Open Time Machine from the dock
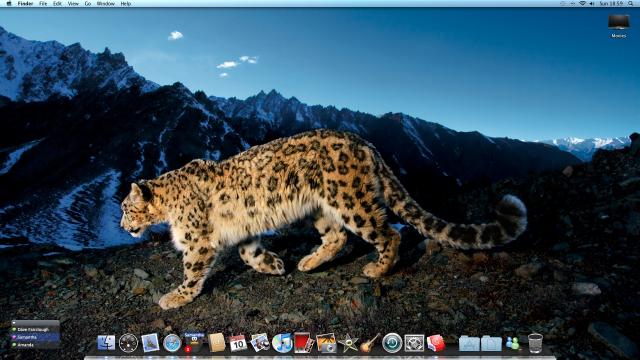640x360 pixels. click(392, 342)
